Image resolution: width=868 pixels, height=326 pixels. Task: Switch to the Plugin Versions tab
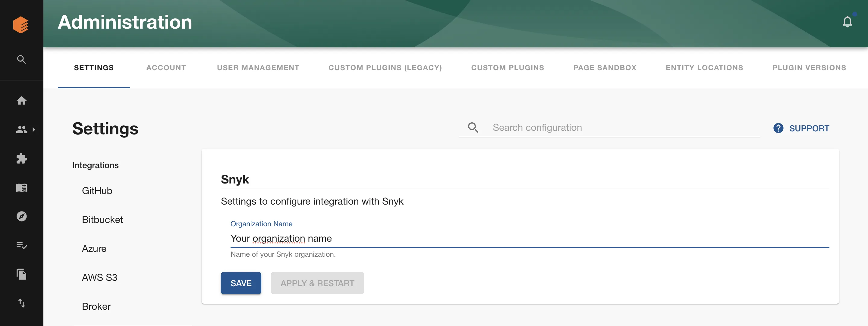pyautogui.click(x=809, y=67)
